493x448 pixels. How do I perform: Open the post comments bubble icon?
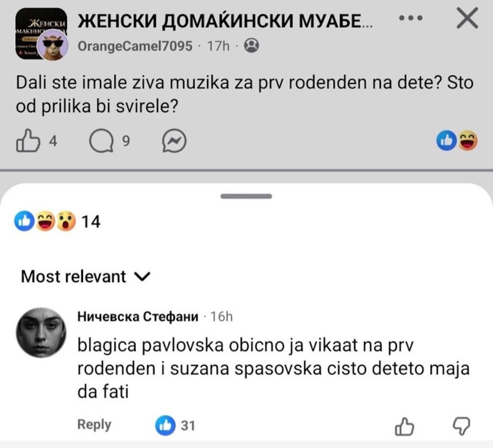click(x=101, y=141)
